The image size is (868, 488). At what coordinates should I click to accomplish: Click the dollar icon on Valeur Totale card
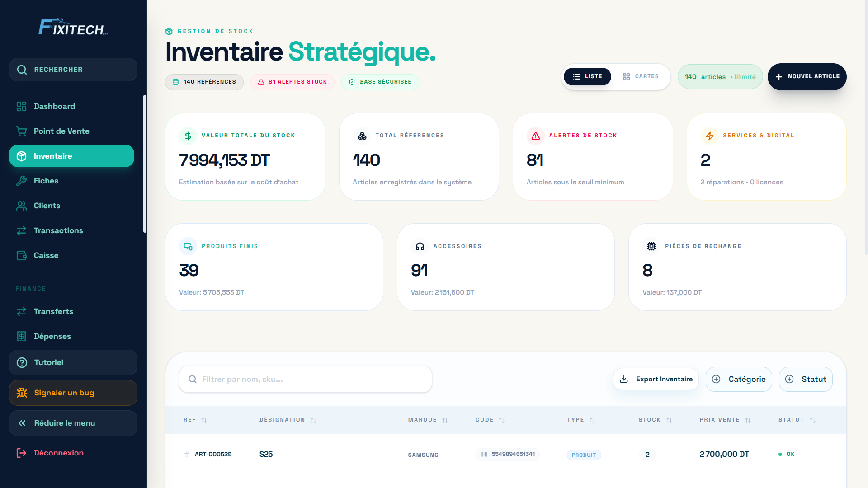(188, 136)
